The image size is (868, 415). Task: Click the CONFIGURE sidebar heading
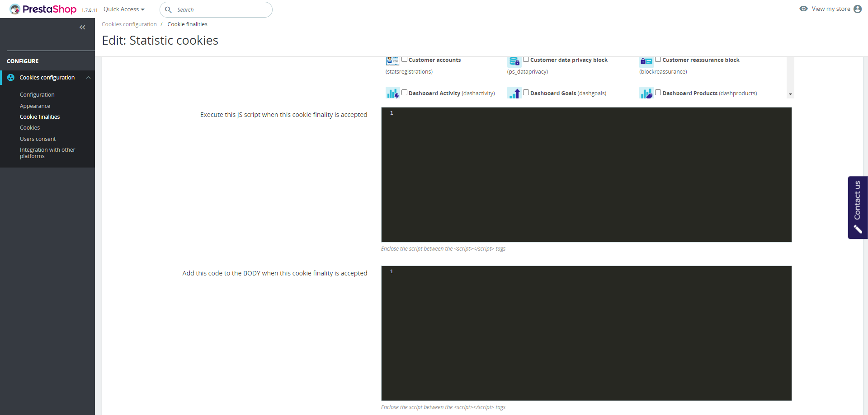[23, 61]
